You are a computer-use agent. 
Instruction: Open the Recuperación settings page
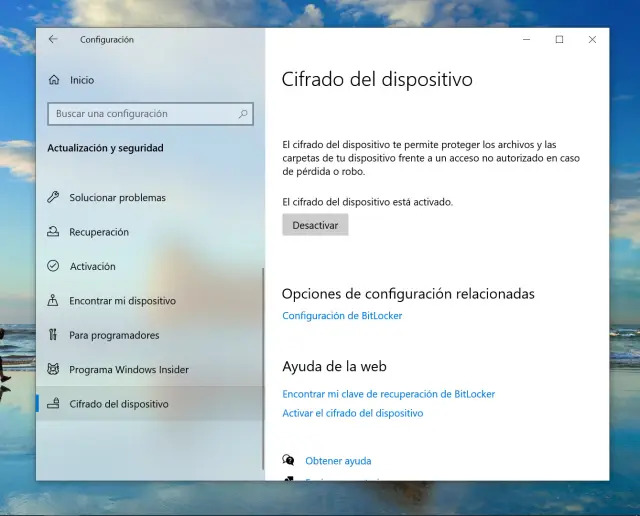99,232
